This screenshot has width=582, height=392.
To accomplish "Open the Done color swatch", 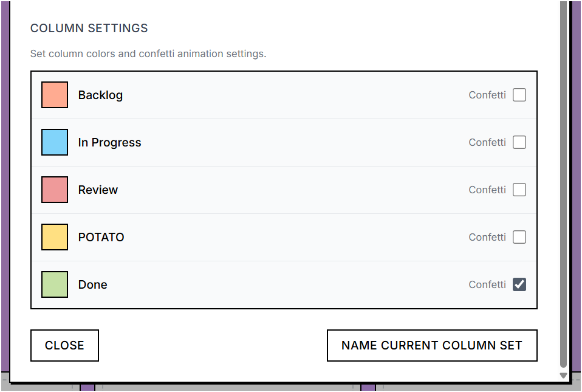I will (54, 284).
